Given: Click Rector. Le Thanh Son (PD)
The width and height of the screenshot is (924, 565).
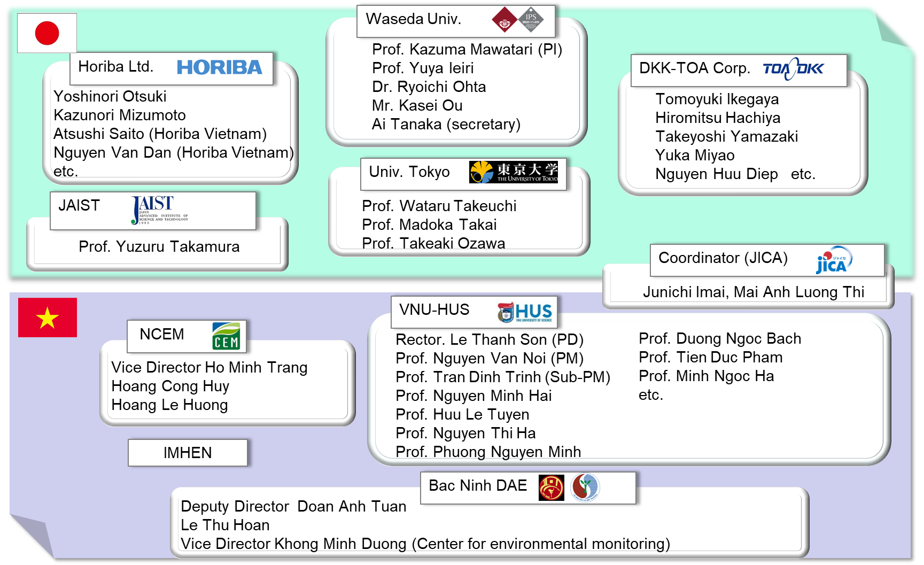Looking at the screenshot, I should pyautogui.click(x=489, y=340).
